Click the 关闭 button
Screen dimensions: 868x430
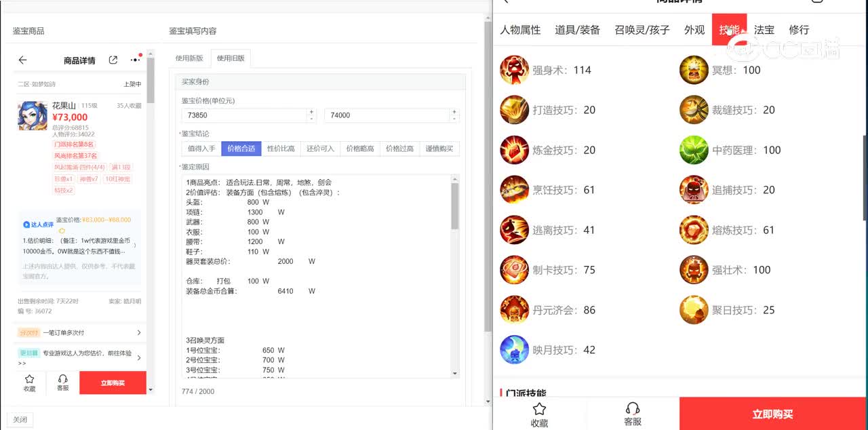point(20,420)
